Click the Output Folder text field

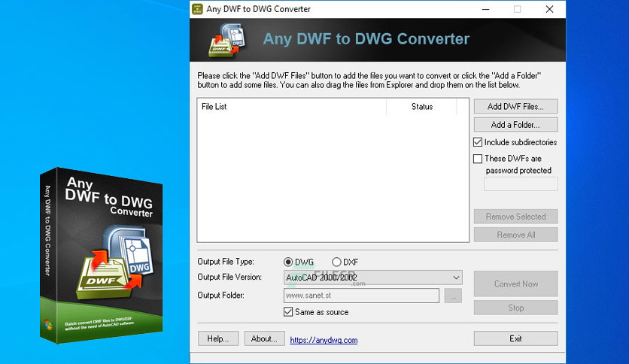361,296
